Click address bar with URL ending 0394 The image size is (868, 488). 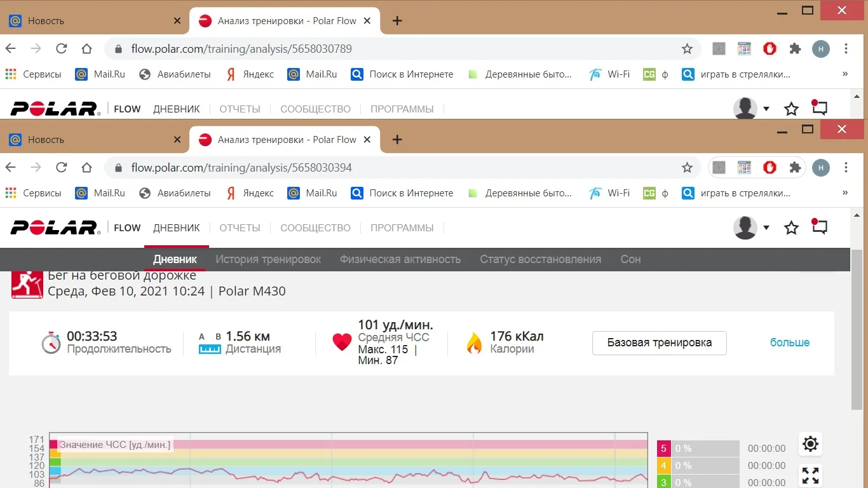click(381, 168)
